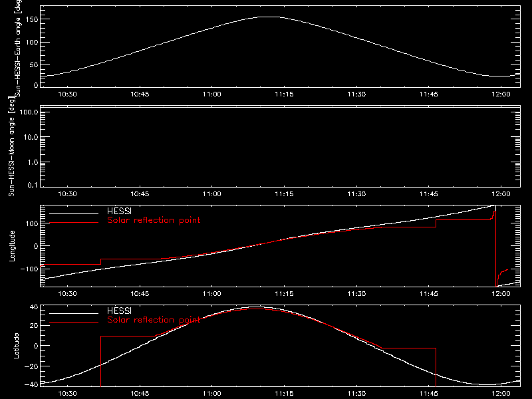Click the -20 tick label on the Latitude axis
Image resolution: width=532 pixels, height=399 pixels.
coord(31,366)
